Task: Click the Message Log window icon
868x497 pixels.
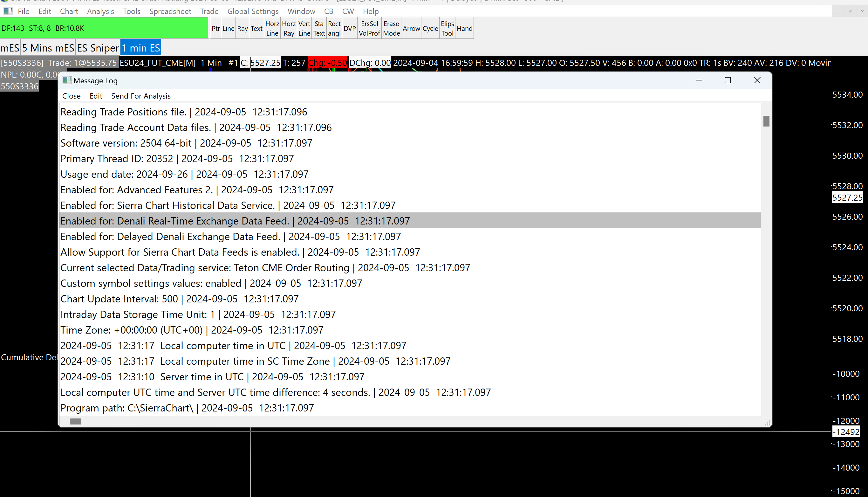Action: pos(66,80)
